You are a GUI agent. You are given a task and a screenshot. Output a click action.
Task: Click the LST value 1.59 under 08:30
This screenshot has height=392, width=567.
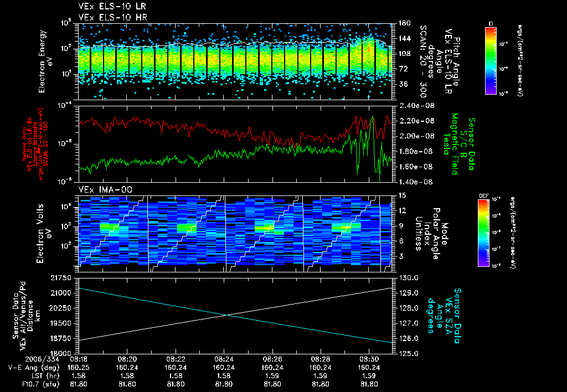point(369,376)
